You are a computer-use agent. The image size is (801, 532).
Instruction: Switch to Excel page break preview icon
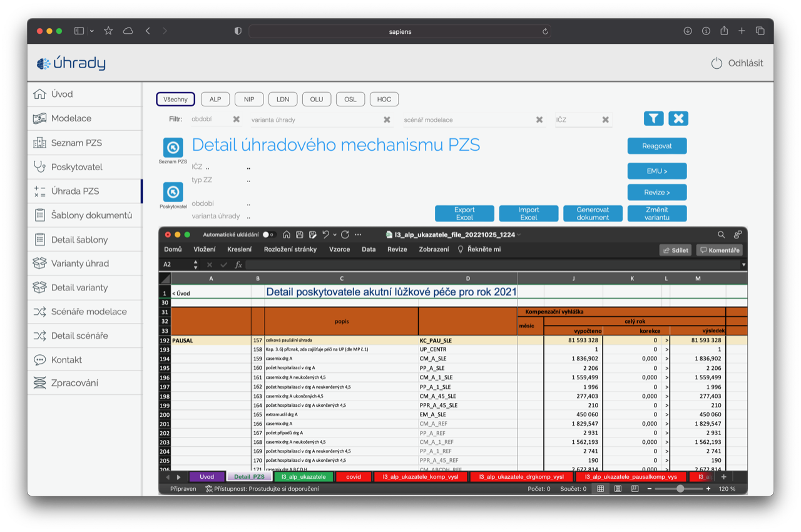coord(635,489)
